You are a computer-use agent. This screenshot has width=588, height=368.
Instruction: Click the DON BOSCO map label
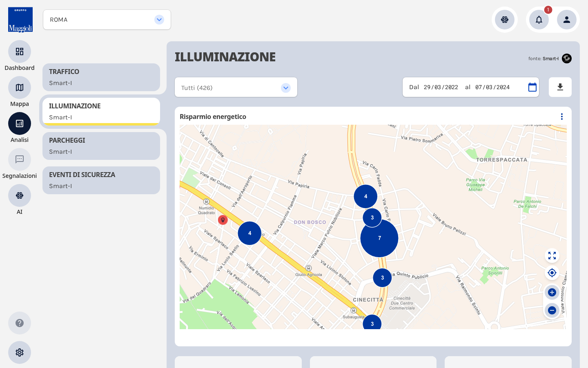click(x=310, y=222)
